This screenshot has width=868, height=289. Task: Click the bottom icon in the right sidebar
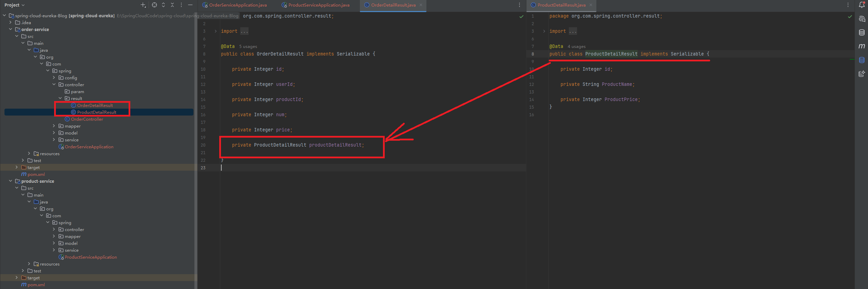click(x=862, y=73)
